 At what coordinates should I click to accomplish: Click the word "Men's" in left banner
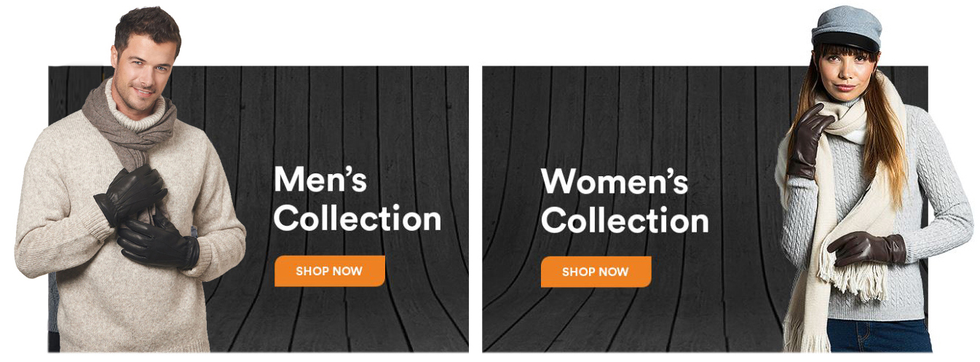pos(320,179)
